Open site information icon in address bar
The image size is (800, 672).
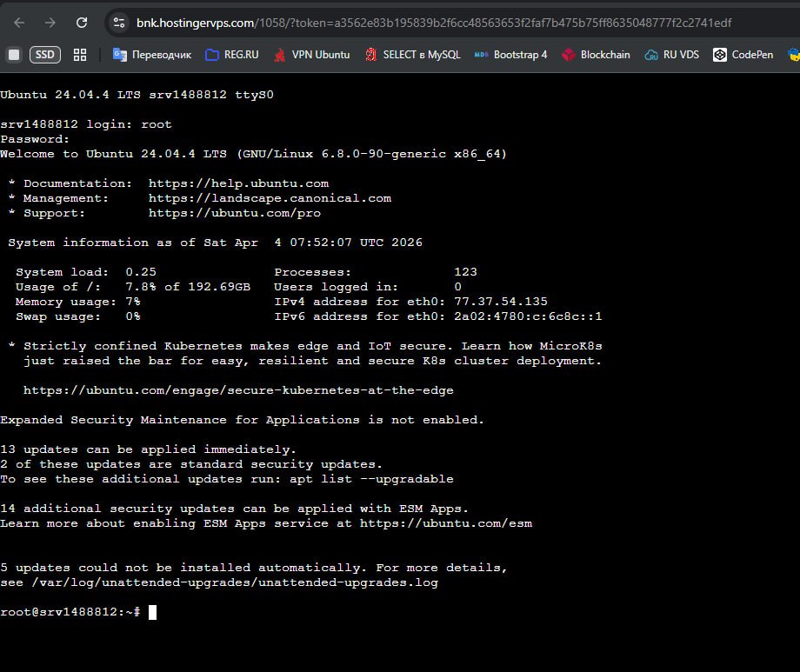pyautogui.click(x=119, y=23)
